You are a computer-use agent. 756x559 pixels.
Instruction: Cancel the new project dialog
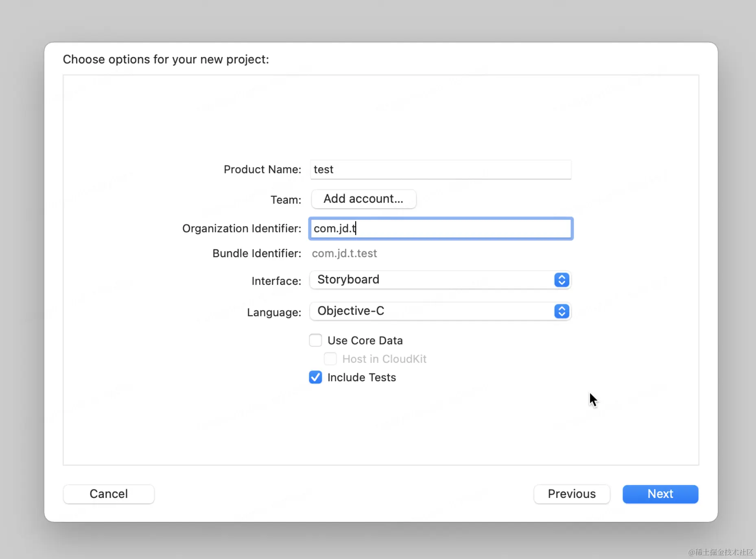tap(109, 494)
